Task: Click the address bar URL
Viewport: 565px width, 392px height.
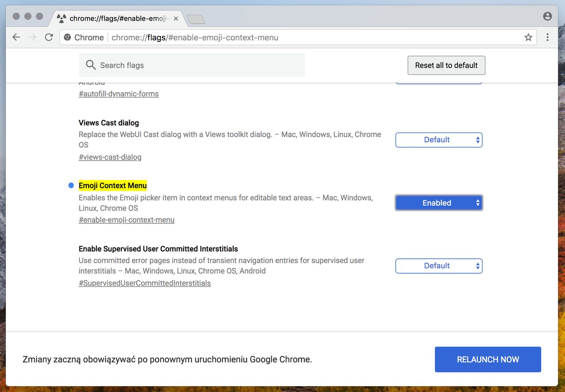Action: pyautogui.click(x=195, y=38)
